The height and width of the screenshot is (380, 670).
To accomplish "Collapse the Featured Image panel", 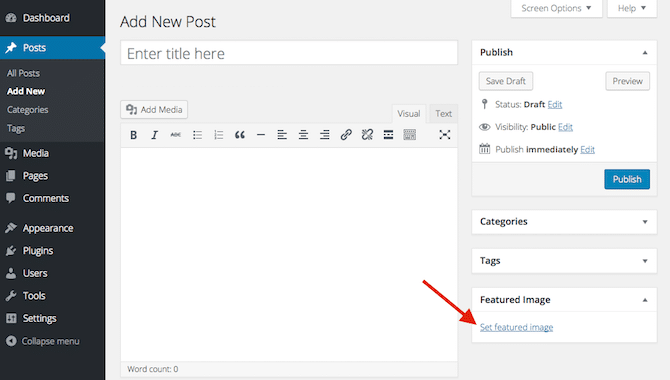I will (645, 300).
